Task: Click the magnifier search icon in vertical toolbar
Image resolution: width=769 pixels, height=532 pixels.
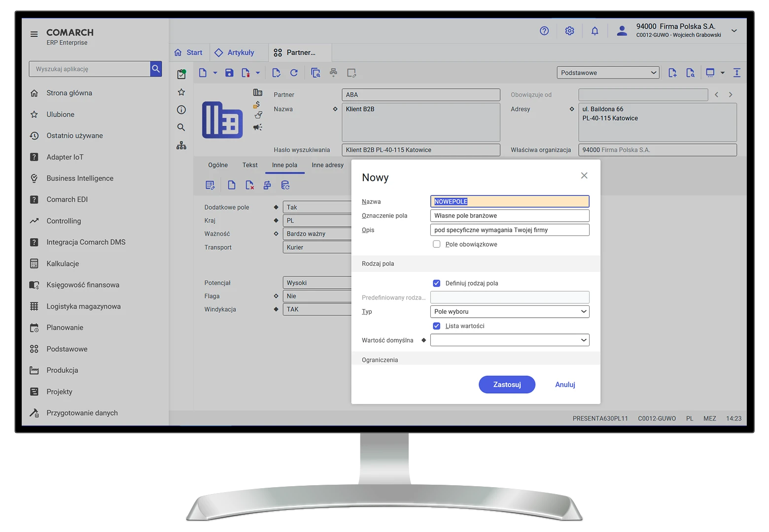Action: click(x=181, y=128)
